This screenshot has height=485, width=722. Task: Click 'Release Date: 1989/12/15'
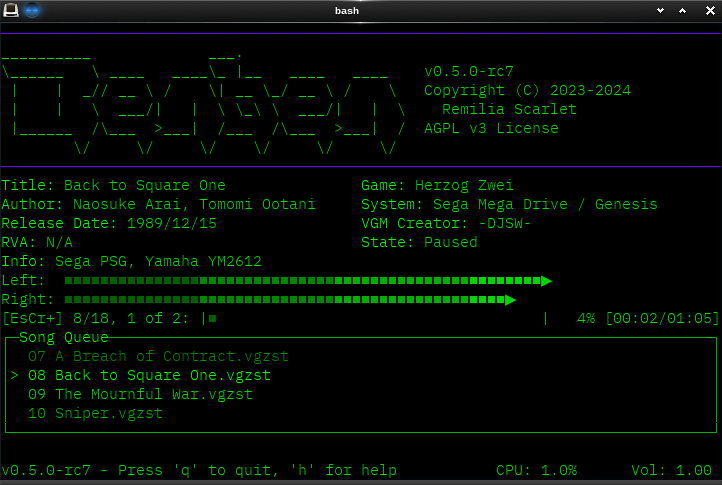point(109,223)
